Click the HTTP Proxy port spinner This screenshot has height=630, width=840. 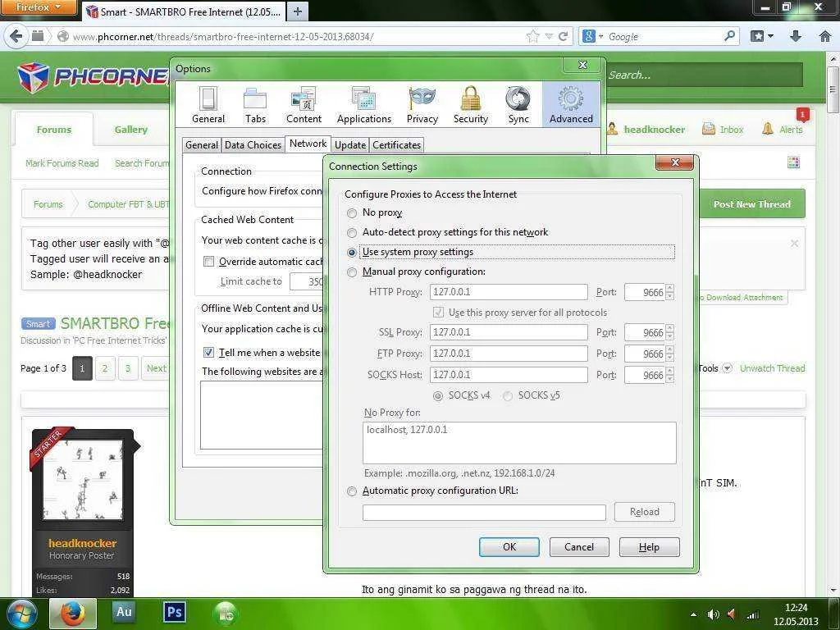click(x=669, y=292)
